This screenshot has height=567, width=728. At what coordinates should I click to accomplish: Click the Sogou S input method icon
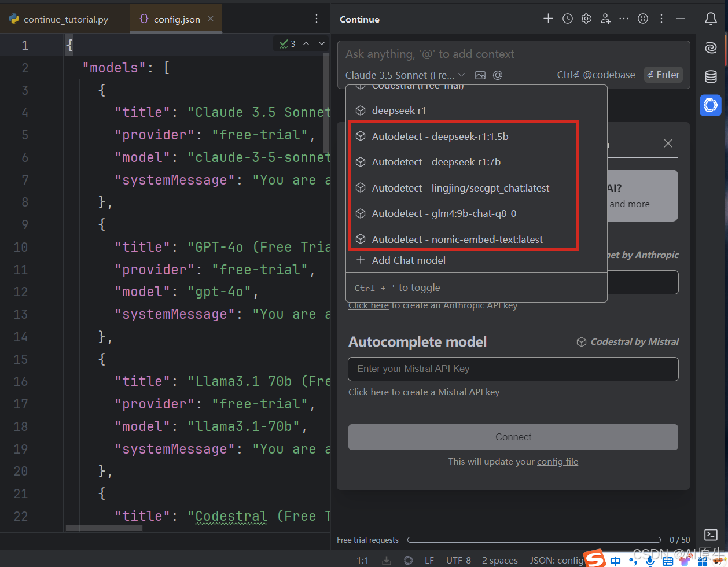pyautogui.click(x=594, y=559)
